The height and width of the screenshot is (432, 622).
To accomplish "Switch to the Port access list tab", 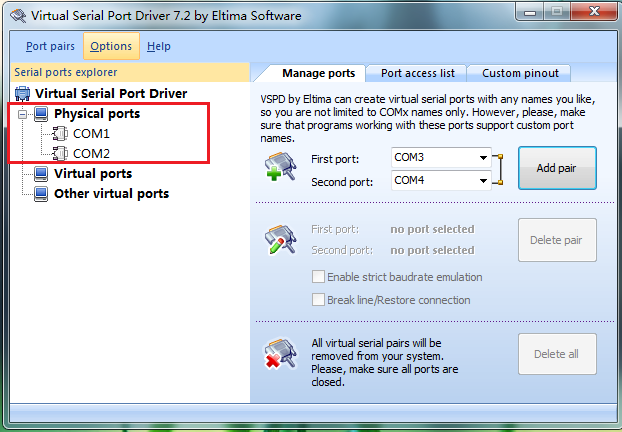I will 418,73.
